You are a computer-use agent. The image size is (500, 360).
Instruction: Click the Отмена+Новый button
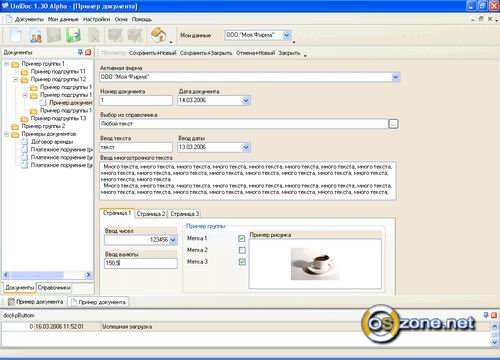pyautogui.click(x=255, y=53)
